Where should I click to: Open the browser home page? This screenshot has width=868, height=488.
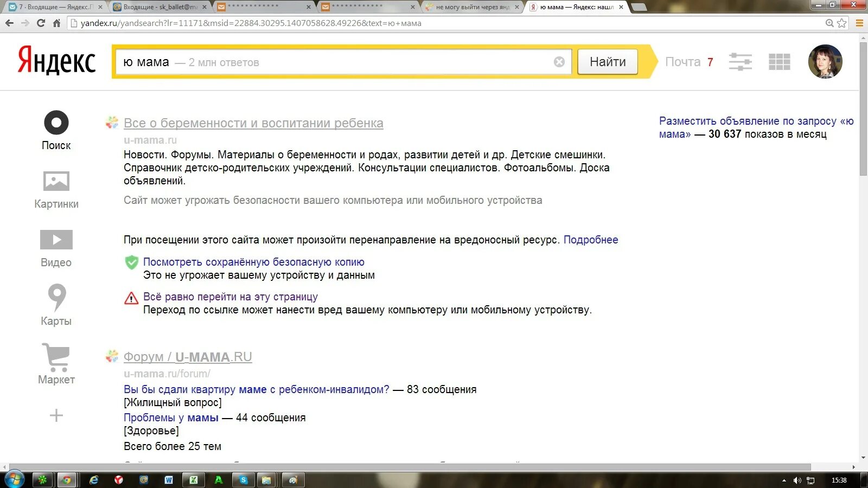(56, 23)
